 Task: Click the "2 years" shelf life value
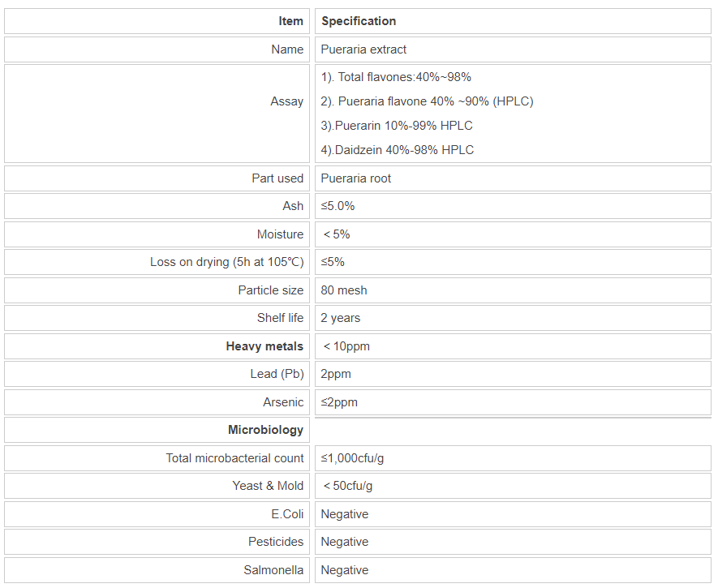point(341,318)
